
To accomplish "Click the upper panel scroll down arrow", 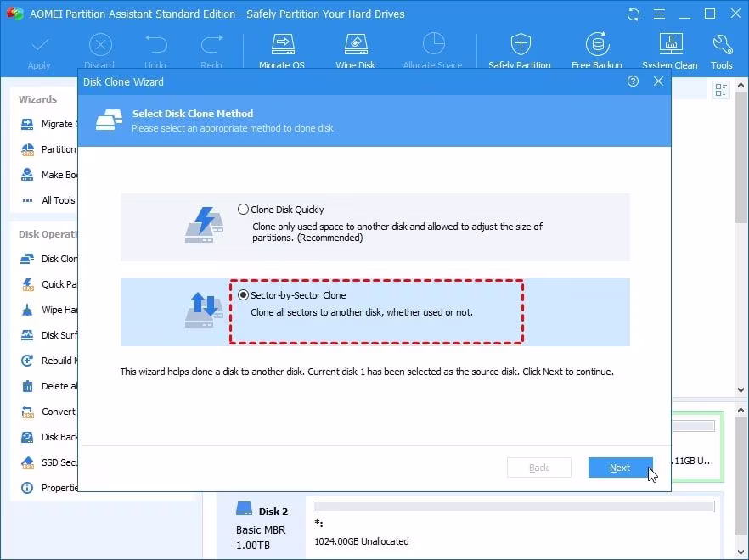I will point(741,390).
